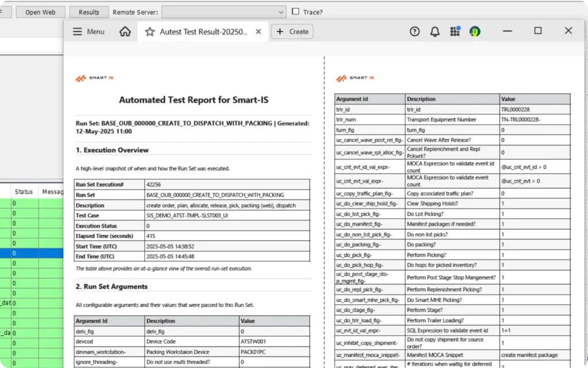Click the 'Packing Workstaion Device' description
Viewport: 588px width, 368px height.
(x=178, y=352)
